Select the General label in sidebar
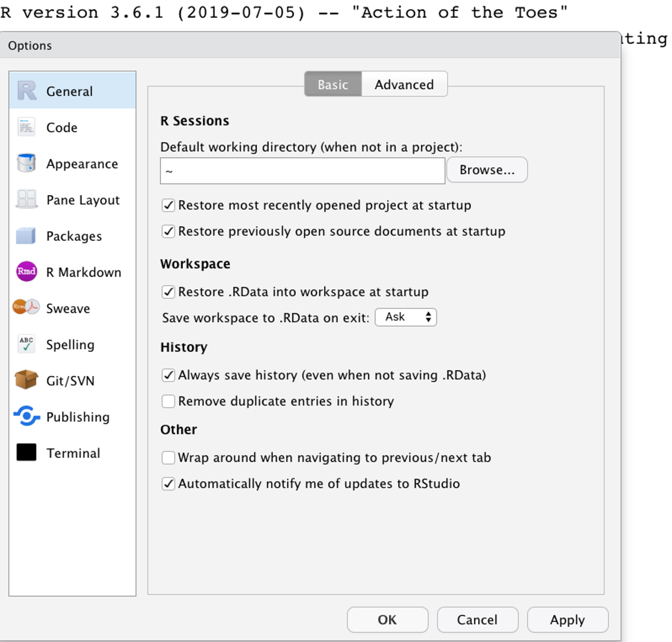The image size is (672, 642). (x=70, y=91)
